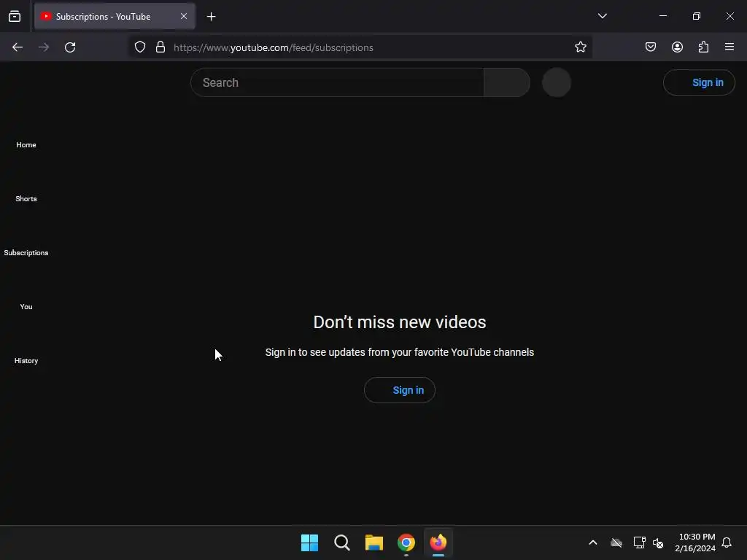Open Google Chrome from taskbar
This screenshot has height=560, width=747.
tap(406, 542)
